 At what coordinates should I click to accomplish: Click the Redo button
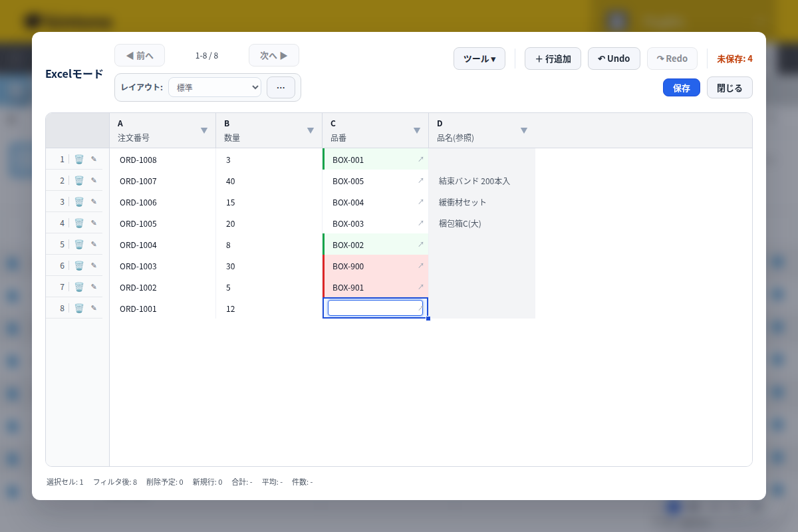pyautogui.click(x=672, y=59)
